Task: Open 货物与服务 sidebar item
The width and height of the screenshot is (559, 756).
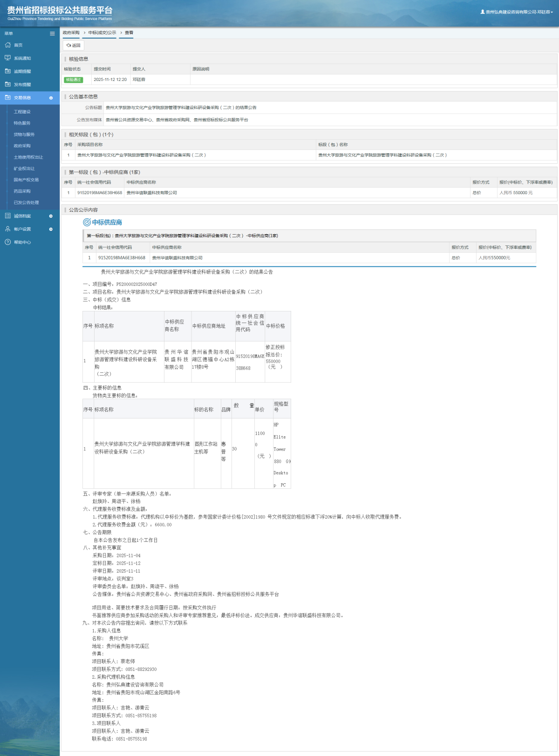Action: (24, 135)
